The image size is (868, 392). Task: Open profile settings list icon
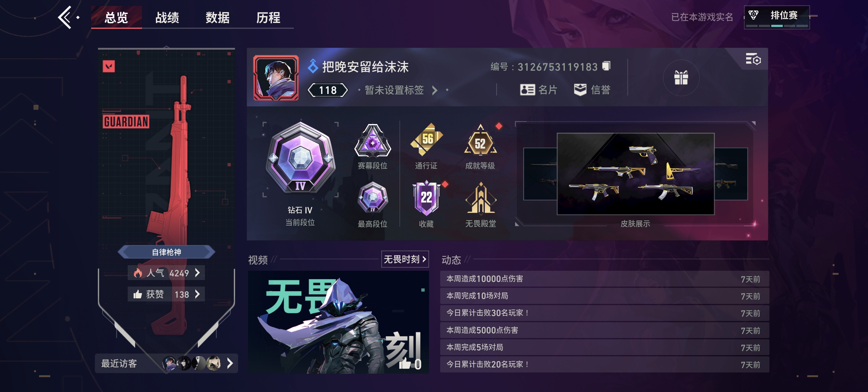coord(753,59)
